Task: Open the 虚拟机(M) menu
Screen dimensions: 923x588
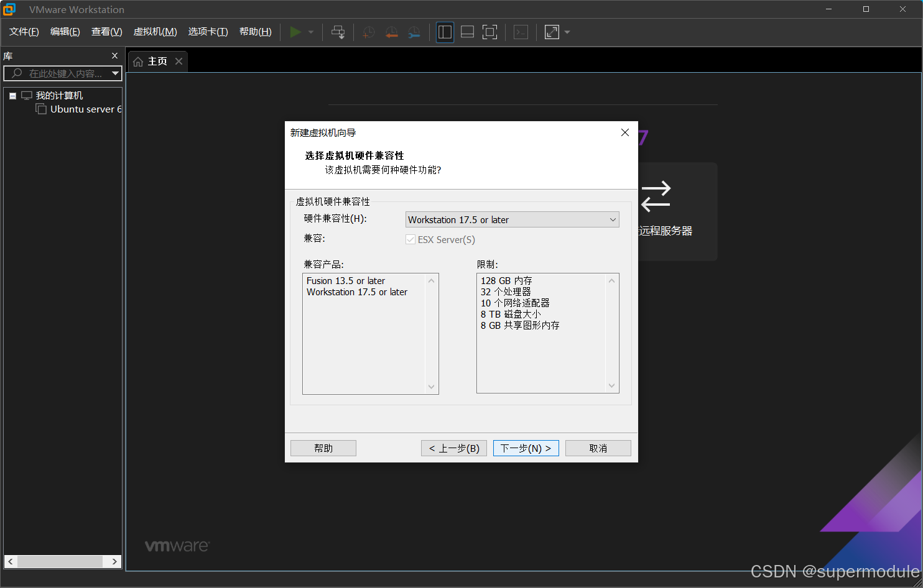Action: pyautogui.click(x=155, y=32)
